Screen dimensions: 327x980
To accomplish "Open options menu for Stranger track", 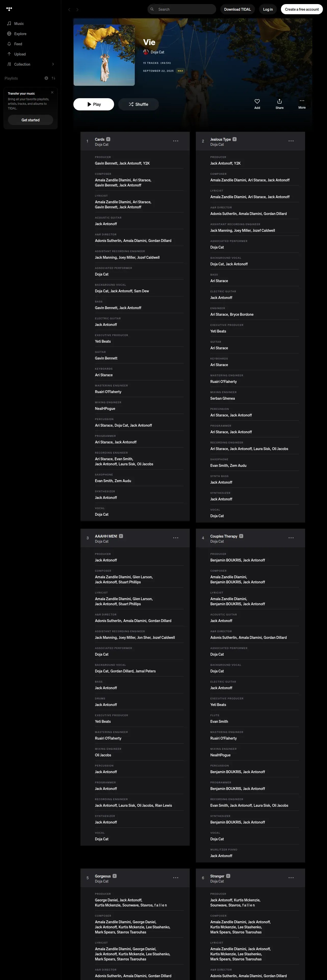I will (x=291, y=878).
